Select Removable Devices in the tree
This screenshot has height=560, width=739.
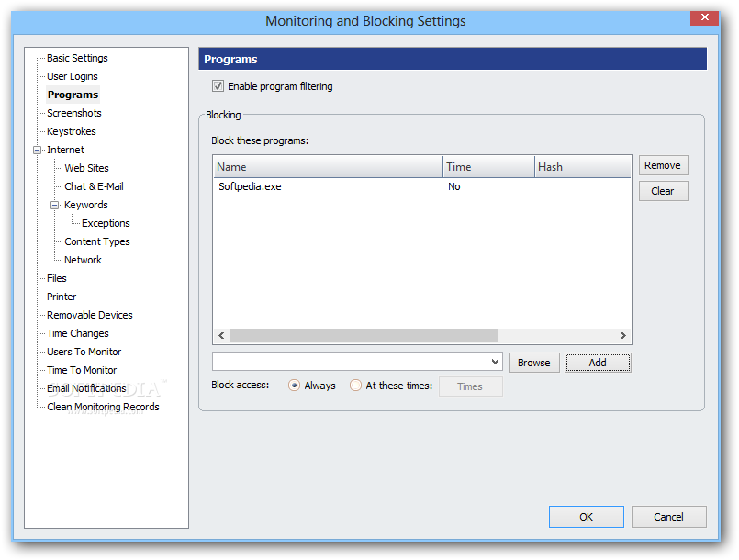coord(90,316)
